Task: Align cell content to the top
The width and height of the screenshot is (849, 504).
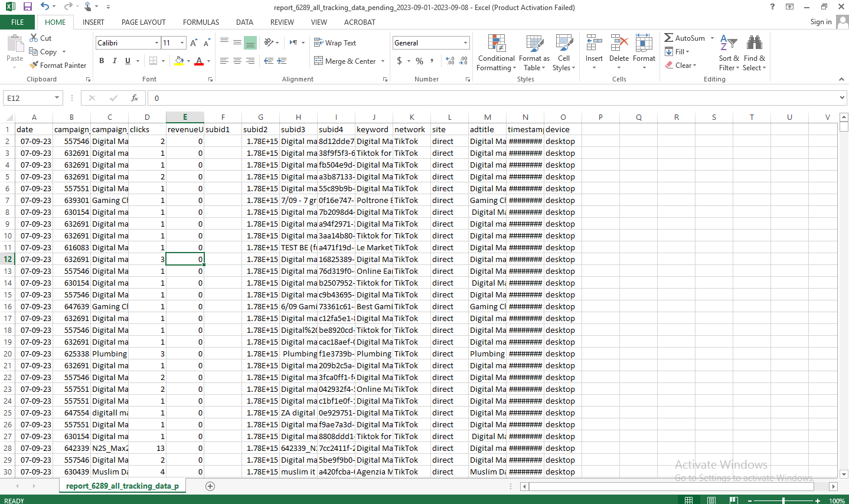Action: click(x=224, y=42)
